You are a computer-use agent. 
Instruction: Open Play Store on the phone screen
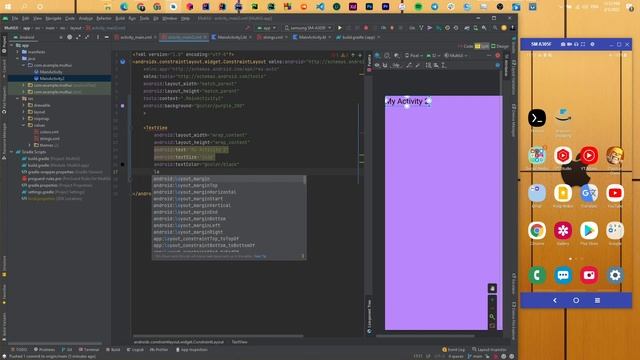point(589,231)
